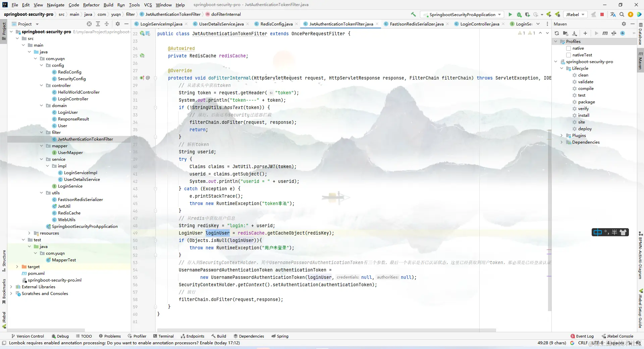
Task: Enable the nativeTest Maven profile
Action: (x=569, y=55)
